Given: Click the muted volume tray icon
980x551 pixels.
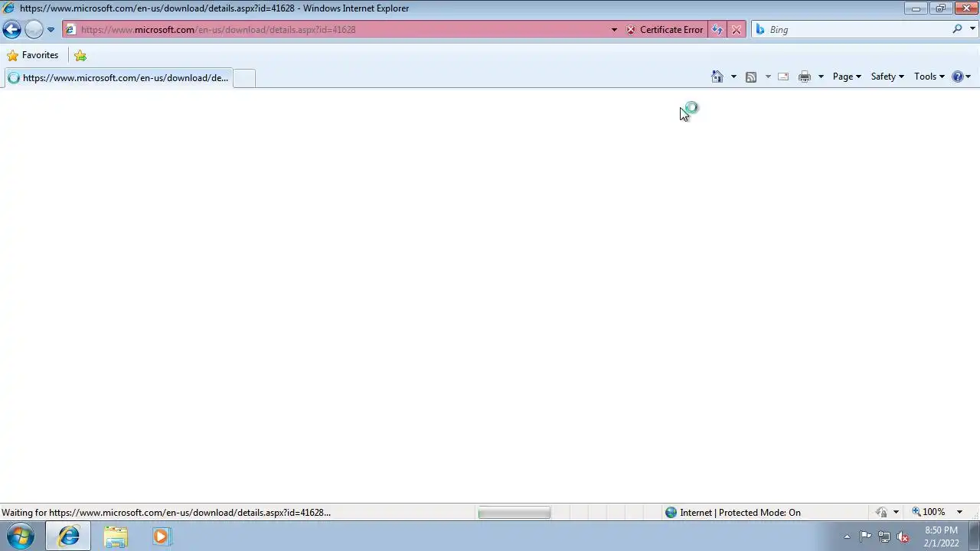Looking at the screenshot, I should [903, 536].
